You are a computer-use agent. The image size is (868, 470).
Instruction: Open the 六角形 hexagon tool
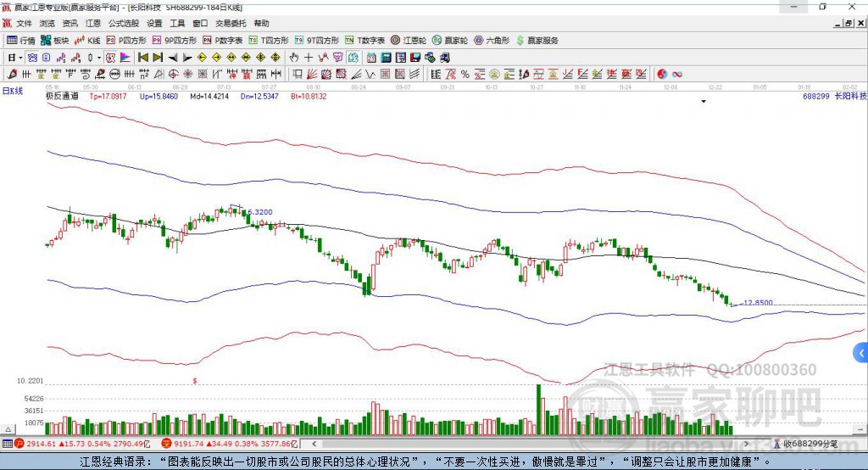click(x=492, y=41)
